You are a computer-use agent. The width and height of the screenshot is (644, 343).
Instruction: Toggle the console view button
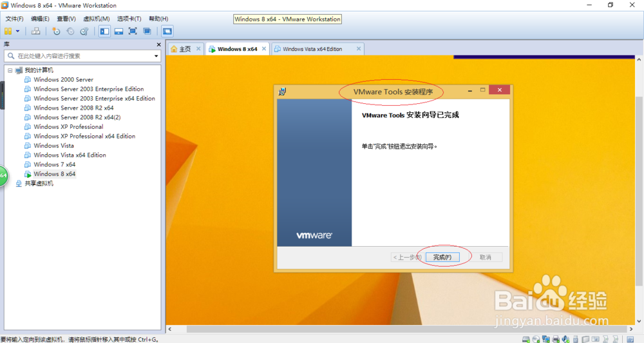point(167,31)
